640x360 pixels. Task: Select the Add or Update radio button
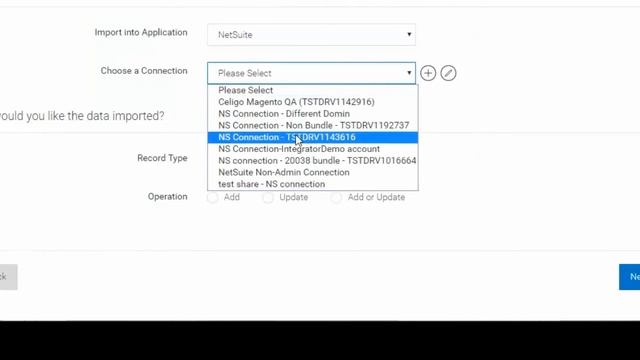pyautogui.click(x=336, y=198)
